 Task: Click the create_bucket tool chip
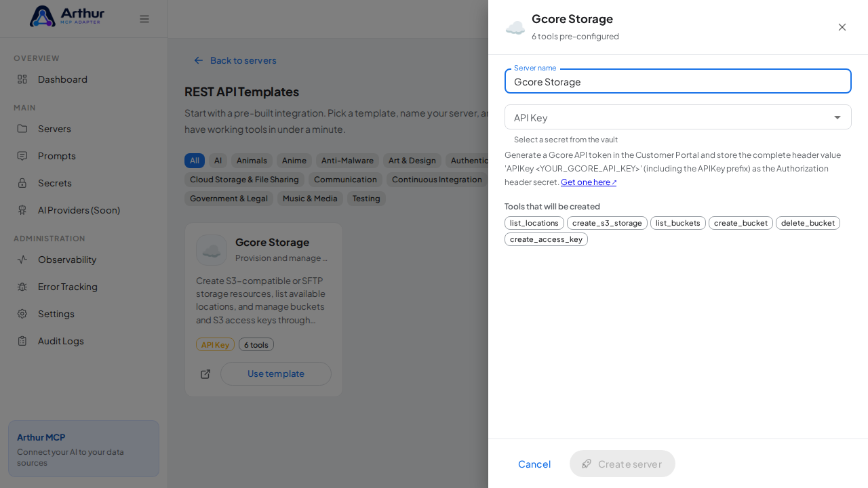pos(741,223)
